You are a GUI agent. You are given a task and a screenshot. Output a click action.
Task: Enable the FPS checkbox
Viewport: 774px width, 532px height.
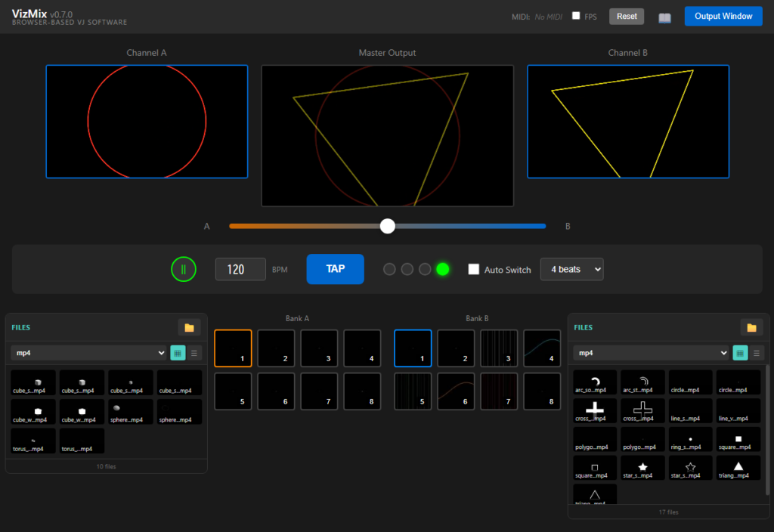(x=576, y=16)
